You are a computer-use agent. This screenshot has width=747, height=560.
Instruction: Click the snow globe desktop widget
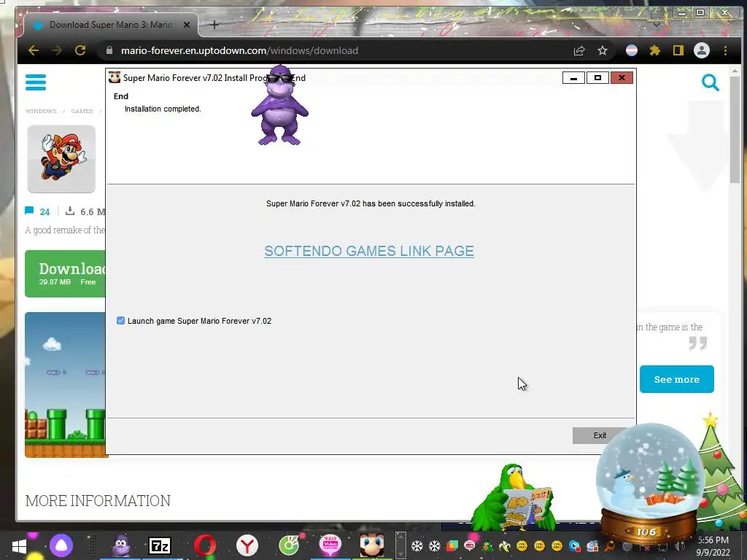pos(649,483)
